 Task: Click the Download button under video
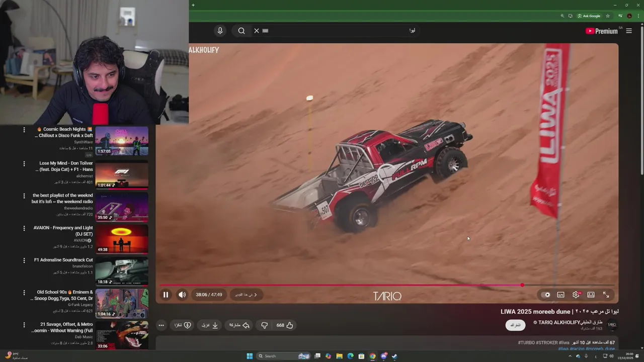point(210,325)
